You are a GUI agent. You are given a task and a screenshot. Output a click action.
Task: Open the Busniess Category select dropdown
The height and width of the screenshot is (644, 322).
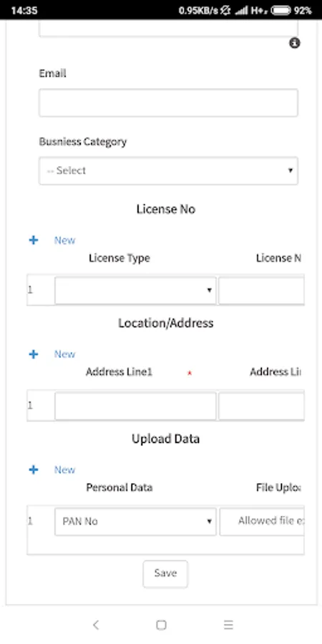[168, 170]
